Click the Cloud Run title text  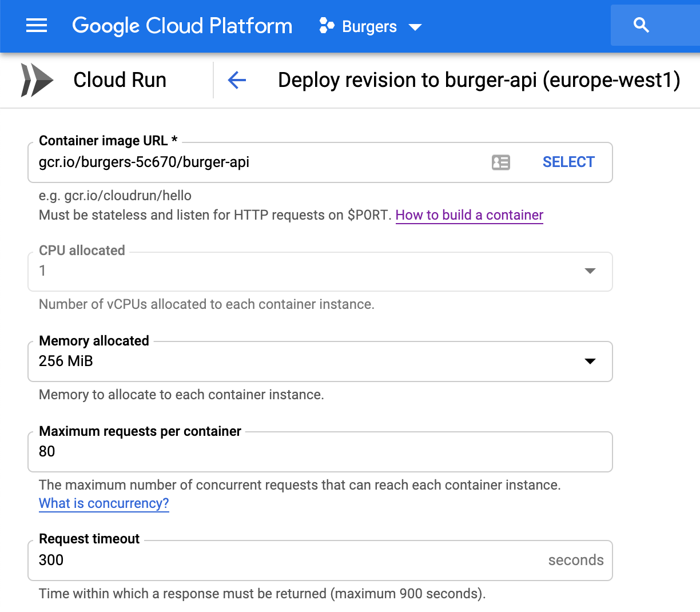point(120,80)
